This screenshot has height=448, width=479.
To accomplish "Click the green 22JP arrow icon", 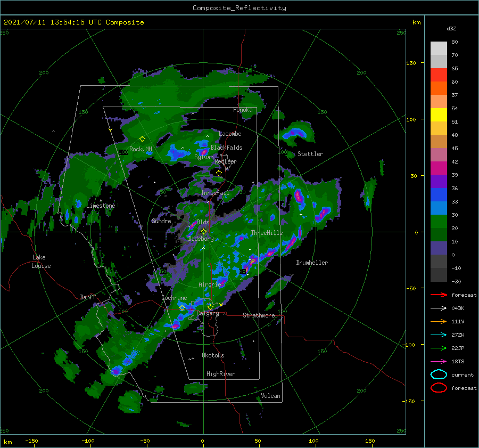I will click(439, 348).
